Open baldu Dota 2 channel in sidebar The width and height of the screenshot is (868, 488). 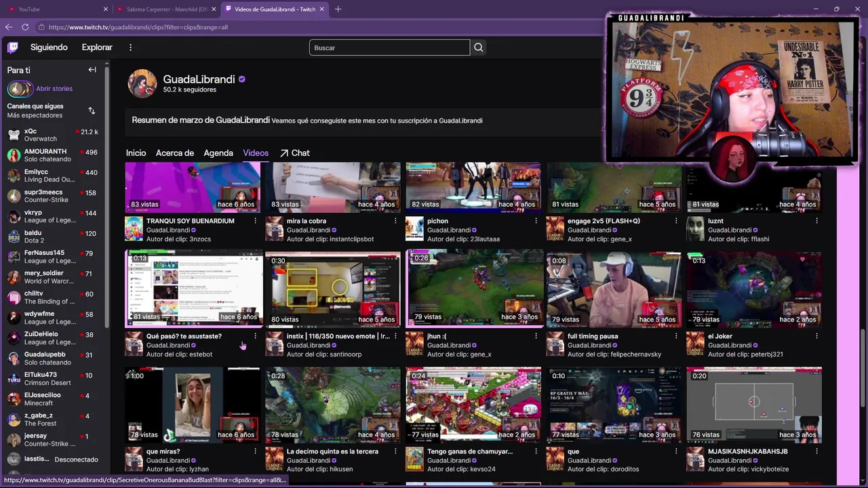coord(53,237)
